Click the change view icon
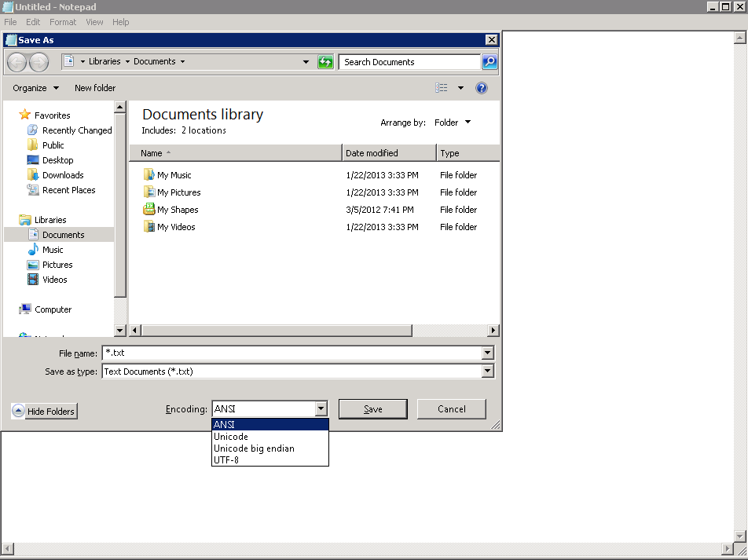 (442, 88)
